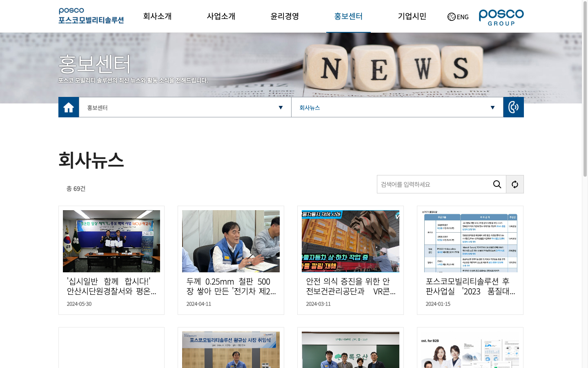Viewport: 588px width, 368px height.
Task: Open the article titled '십시일반 함께 합시다!'
Action: click(x=111, y=286)
